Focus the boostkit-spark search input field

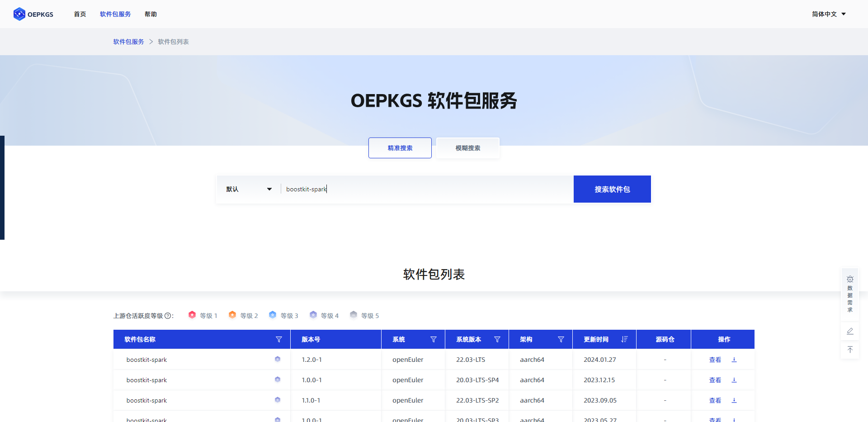pos(427,189)
